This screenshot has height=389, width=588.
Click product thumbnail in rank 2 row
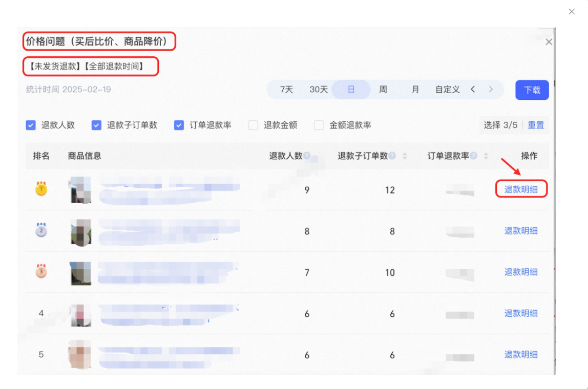80,232
